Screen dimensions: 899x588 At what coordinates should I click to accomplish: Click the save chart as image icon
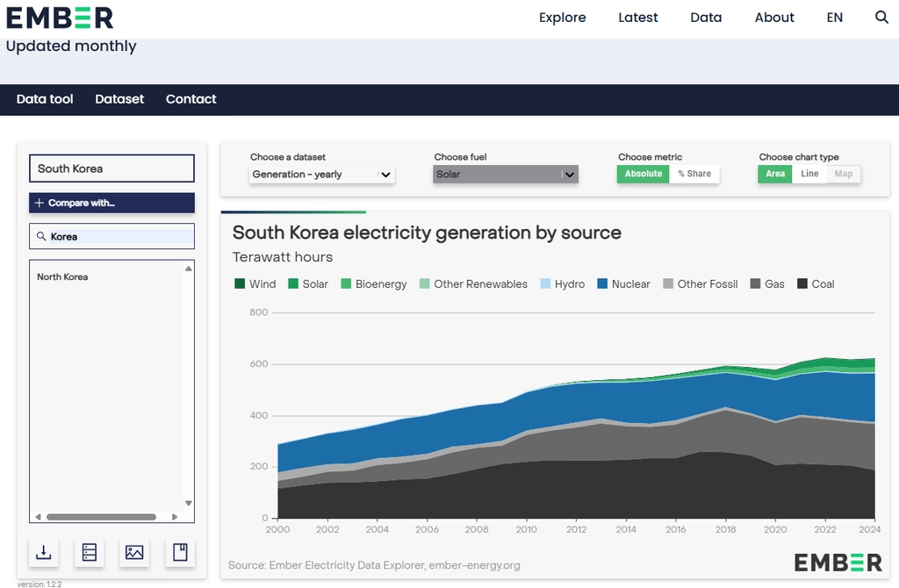pos(134,552)
